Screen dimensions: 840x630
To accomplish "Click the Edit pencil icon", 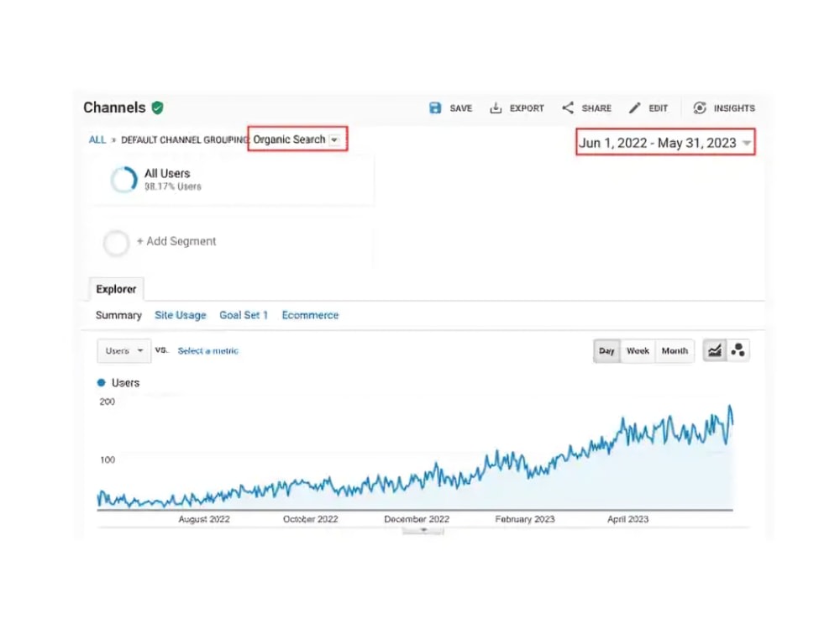I will click(x=635, y=108).
